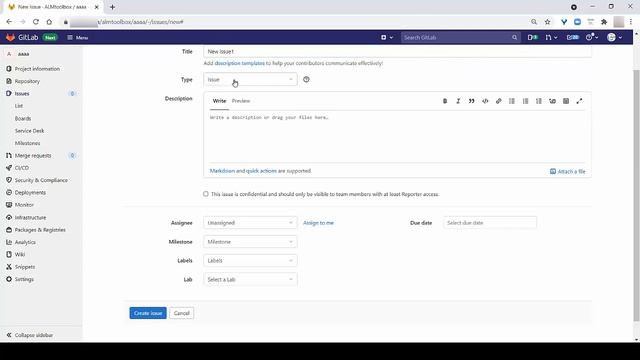The width and height of the screenshot is (640, 360).
Task: Insert a blockquote
Action: [471, 101]
